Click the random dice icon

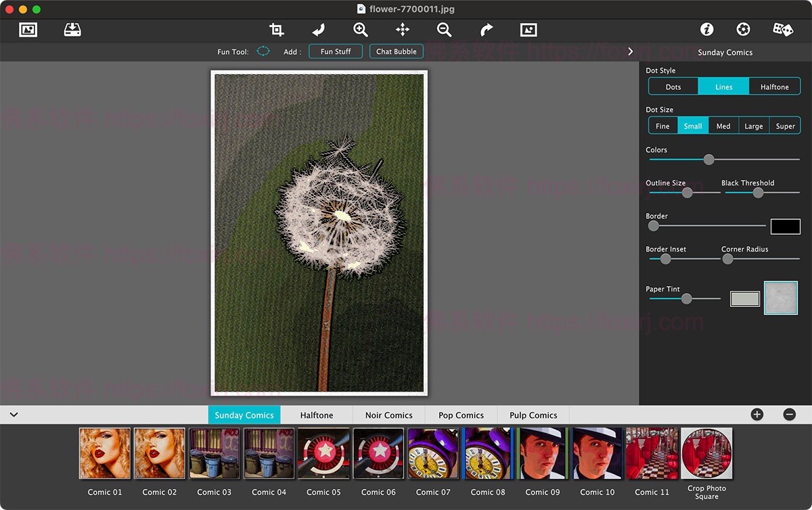tap(783, 30)
